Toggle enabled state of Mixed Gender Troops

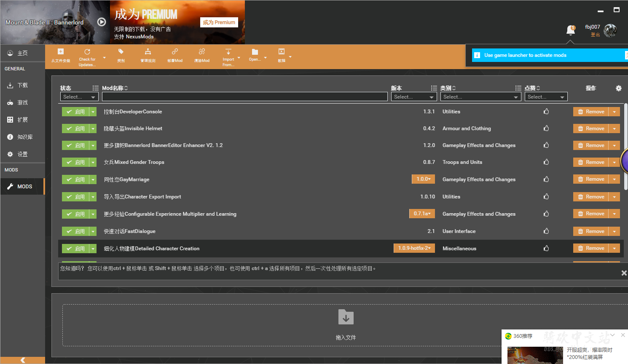pyautogui.click(x=75, y=162)
